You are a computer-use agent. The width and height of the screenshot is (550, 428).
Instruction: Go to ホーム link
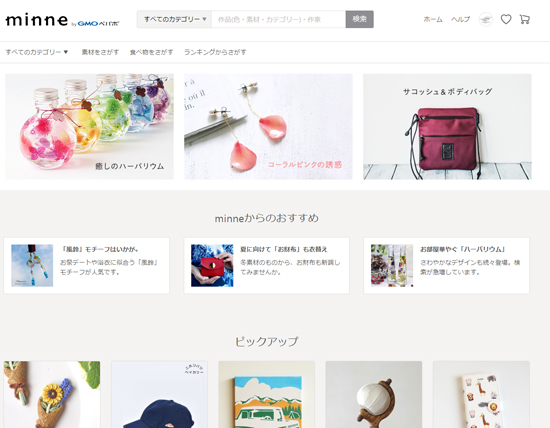click(x=433, y=19)
